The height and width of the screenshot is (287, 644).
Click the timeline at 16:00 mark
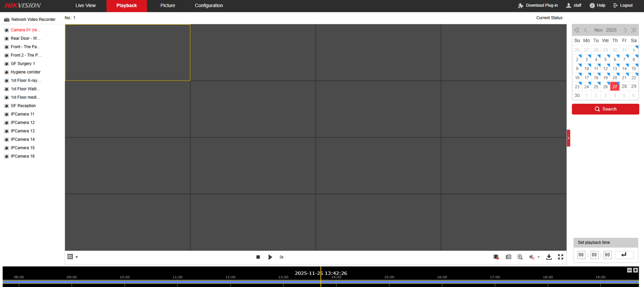(x=442, y=282)
